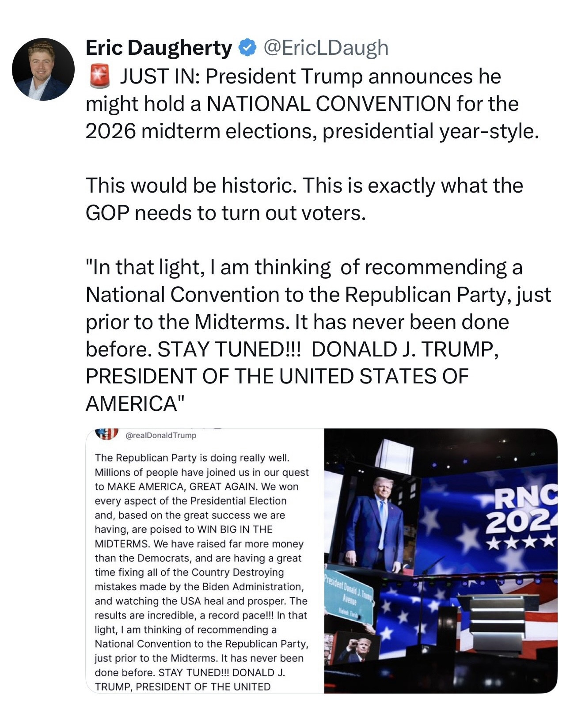Open the RNC stage photo
The width and height of the screenshot is (570, 728).
click(441, 561)
